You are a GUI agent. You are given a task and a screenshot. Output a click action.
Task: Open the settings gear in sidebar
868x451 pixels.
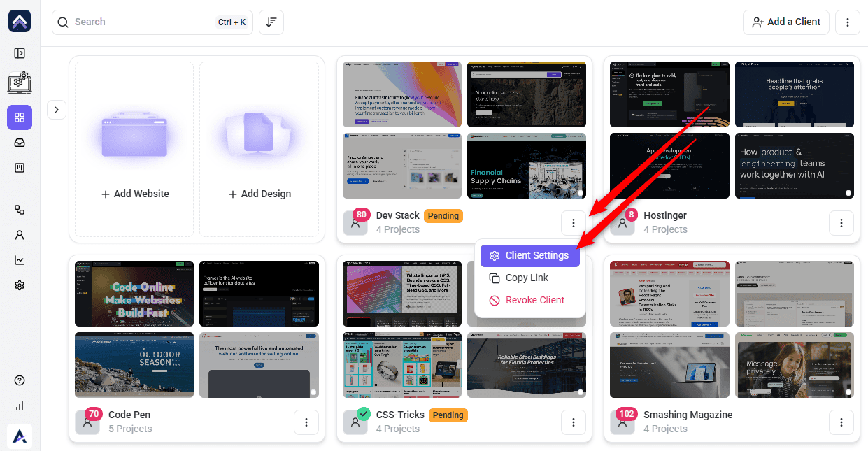20,285
